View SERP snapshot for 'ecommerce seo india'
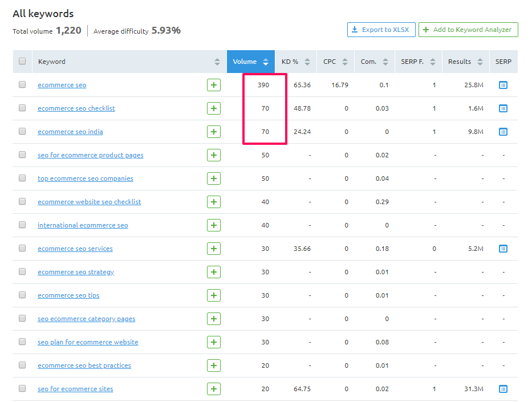This screenshot has width=532, height=402. 503,132
